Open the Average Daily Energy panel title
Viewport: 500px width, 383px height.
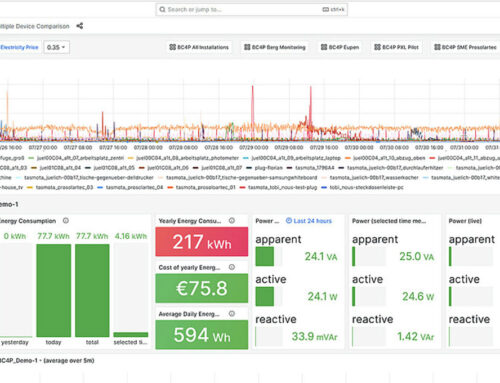tap(189, 314)
